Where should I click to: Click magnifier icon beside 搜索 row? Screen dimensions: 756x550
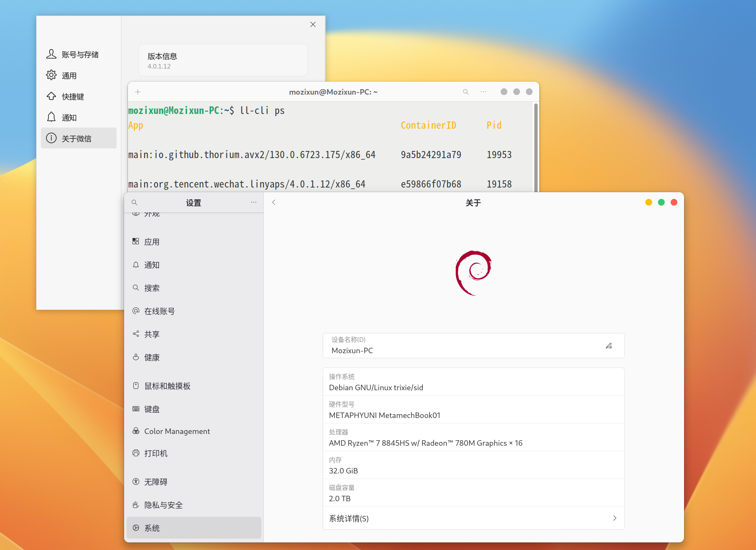pos(135,288)
